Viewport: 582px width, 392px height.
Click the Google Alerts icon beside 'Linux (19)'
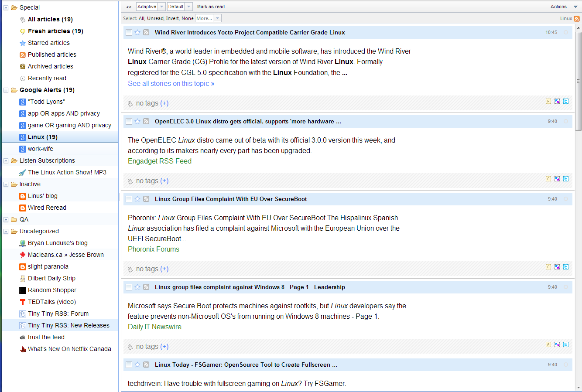22,137
